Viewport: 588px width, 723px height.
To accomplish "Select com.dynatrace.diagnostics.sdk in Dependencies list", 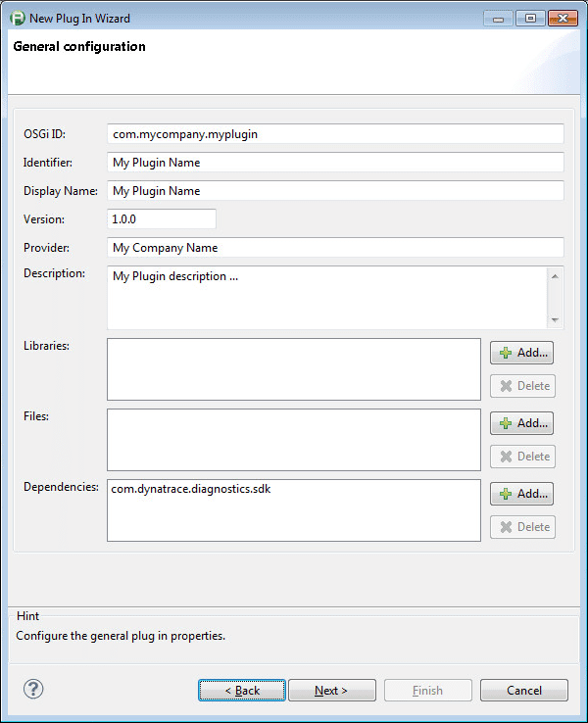I will pos(191,489).
